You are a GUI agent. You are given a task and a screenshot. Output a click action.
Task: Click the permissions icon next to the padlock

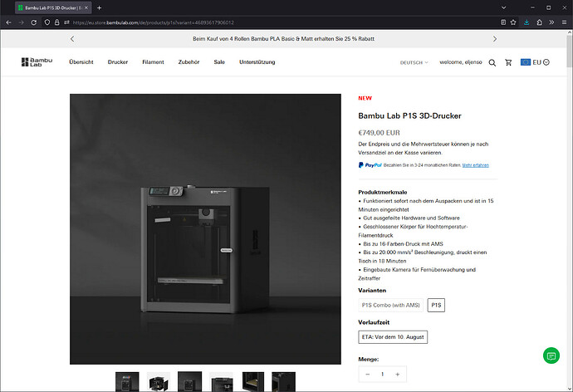66,22
